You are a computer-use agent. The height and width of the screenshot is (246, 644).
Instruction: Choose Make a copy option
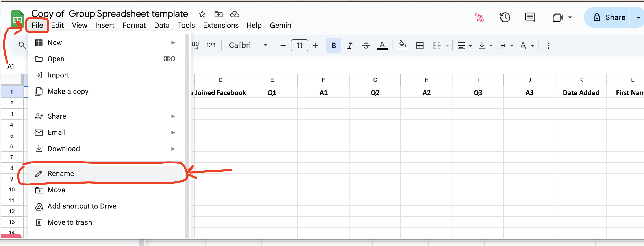coord(68,91)
